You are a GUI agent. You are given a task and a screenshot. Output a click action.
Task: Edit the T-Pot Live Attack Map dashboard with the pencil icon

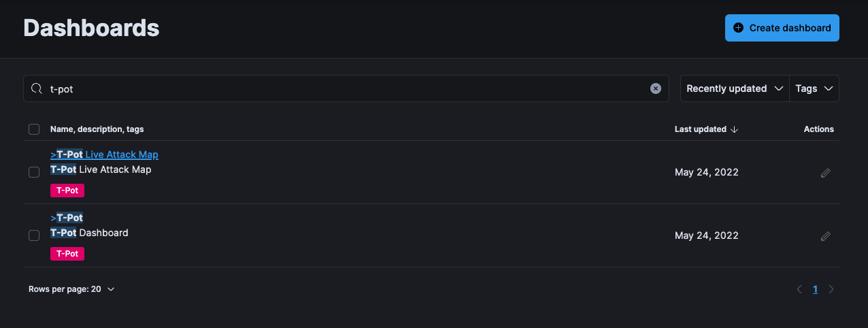[825, 173]
